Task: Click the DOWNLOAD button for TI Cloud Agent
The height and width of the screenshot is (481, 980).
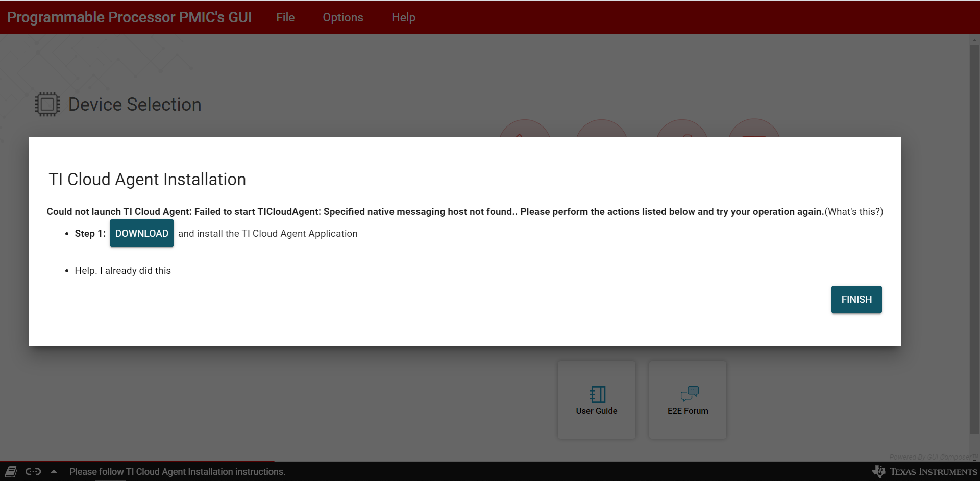Action: (x=142, y=233)
